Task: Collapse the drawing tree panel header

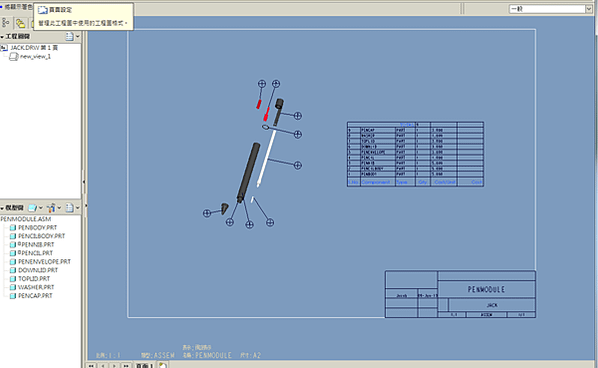Action: tap(15, 37)
